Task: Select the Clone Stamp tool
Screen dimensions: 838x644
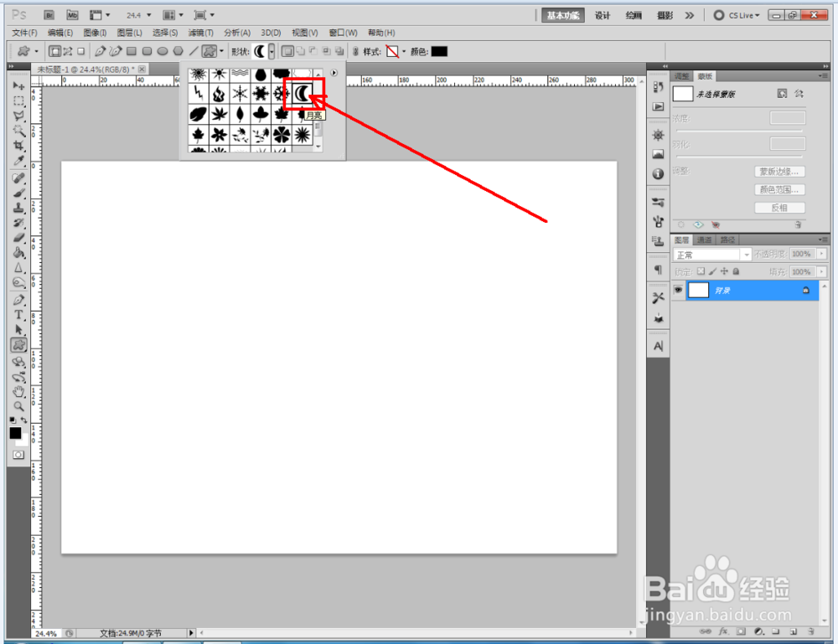Action: pos(18,208)
